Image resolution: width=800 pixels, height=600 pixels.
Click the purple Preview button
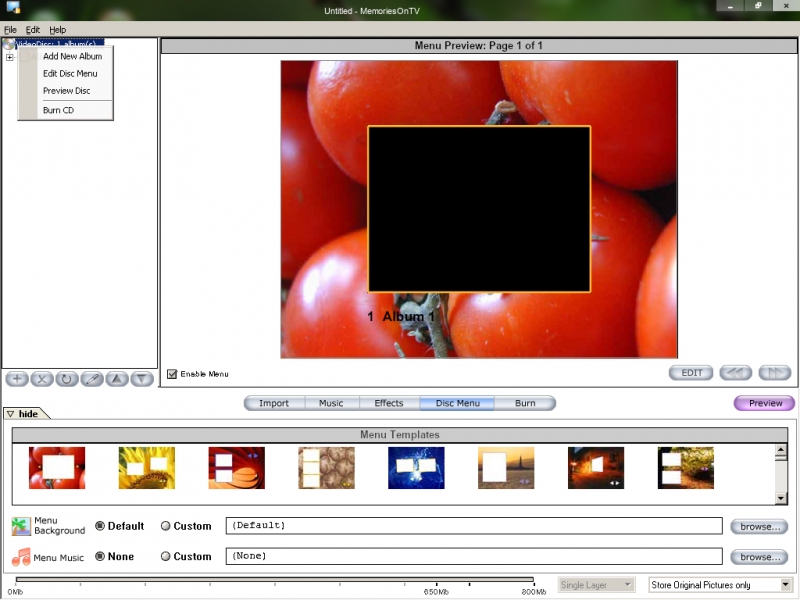pyautogui.click(x=765, y=403)
